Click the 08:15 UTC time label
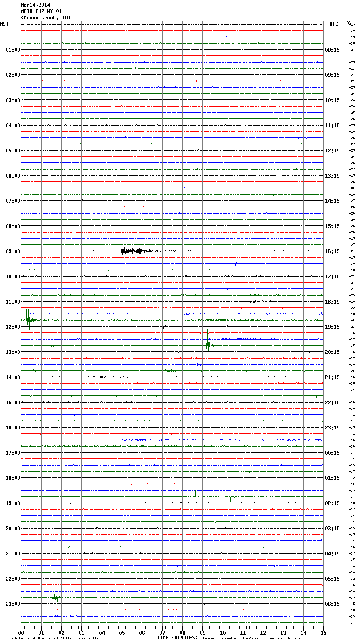 332,50
